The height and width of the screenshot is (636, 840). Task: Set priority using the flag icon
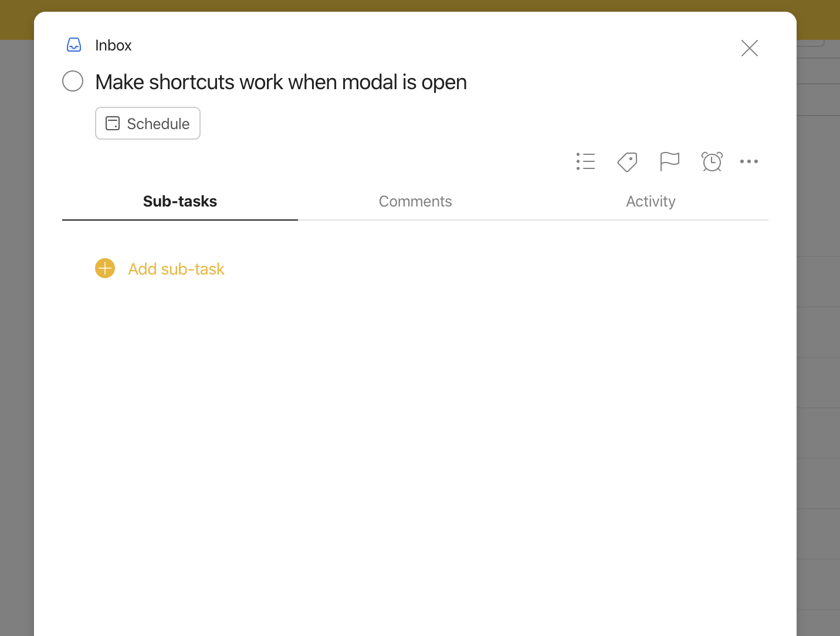[x=669, y=161]
